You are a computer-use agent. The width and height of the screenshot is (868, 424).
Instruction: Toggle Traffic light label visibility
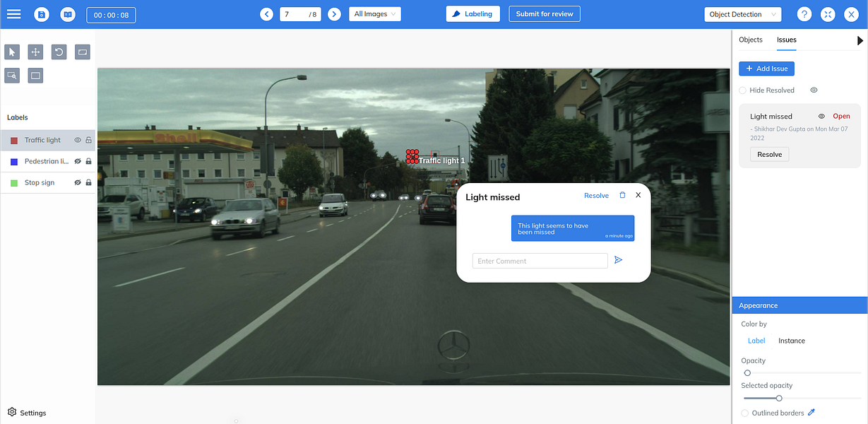tap(78, 140)
